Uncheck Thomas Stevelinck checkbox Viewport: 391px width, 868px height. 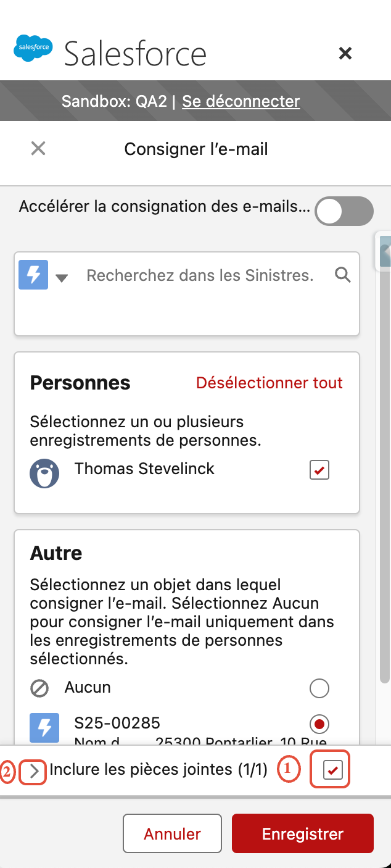[319, 470]
